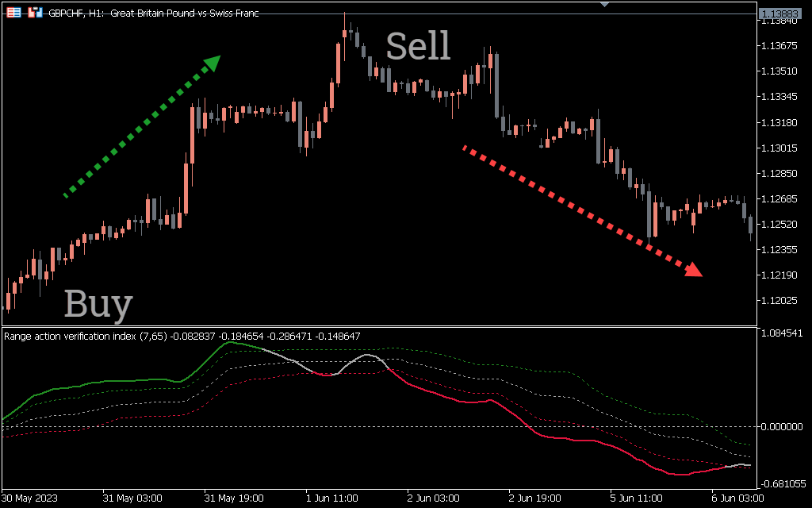Open the depth of market icon
Viewport: 812px width, 508px height.
pos(34,13)
